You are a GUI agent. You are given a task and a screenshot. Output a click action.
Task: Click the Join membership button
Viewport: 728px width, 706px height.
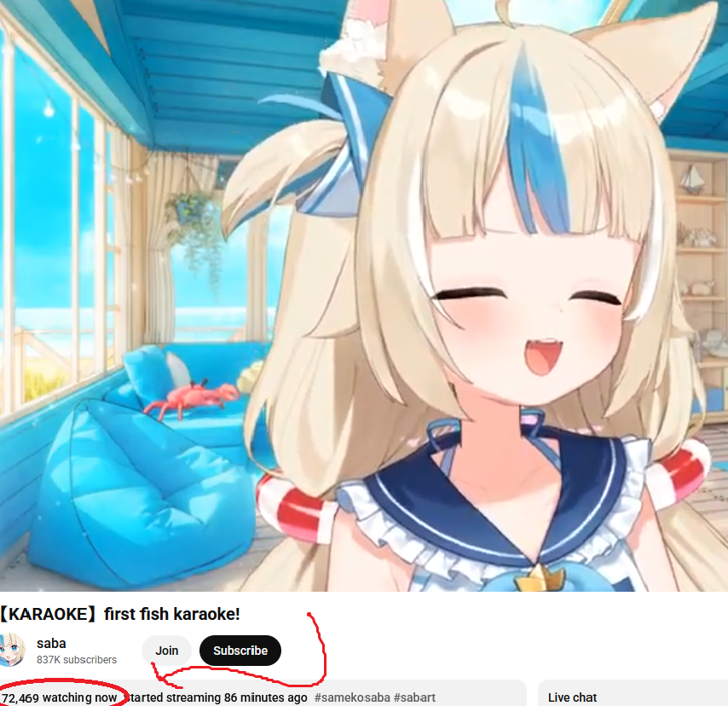click(x=167, y=651)
